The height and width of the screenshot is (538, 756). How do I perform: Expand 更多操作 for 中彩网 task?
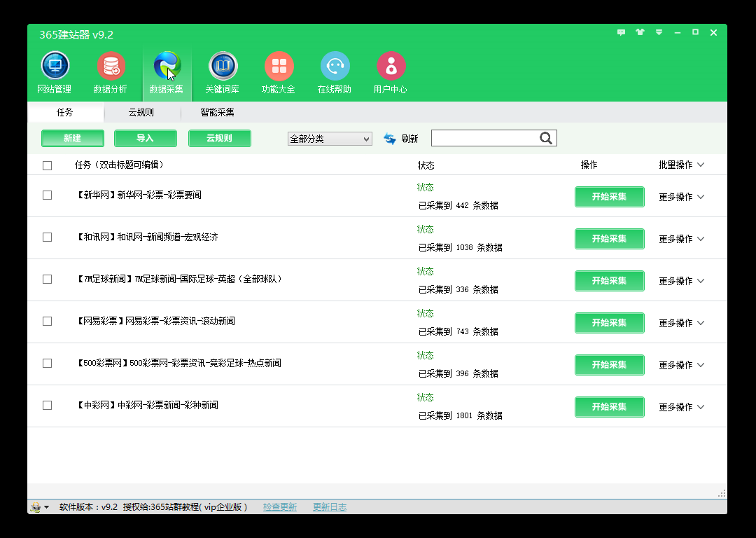[681, 407]
